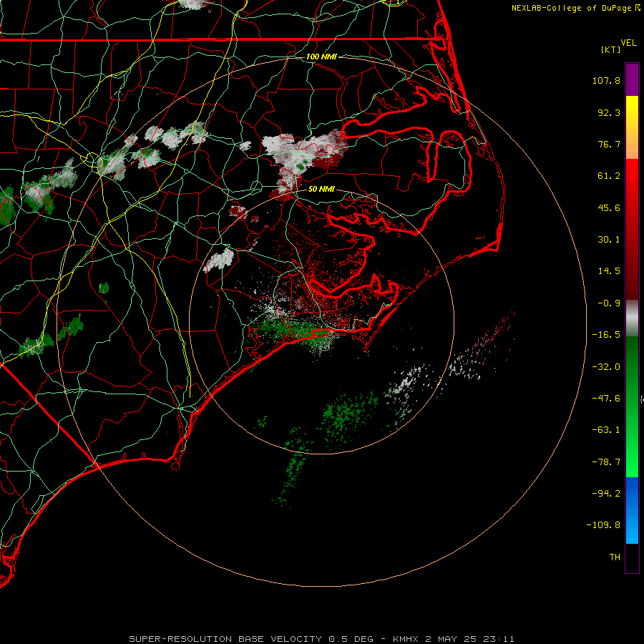Click the blue segment of the color bar
This screenshot has width=644, height=644.
tap(632, 510)
